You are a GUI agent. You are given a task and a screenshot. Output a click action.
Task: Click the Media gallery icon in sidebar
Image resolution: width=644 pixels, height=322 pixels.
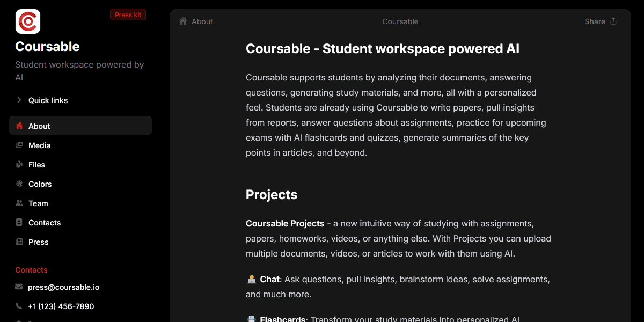pos(19,145)
